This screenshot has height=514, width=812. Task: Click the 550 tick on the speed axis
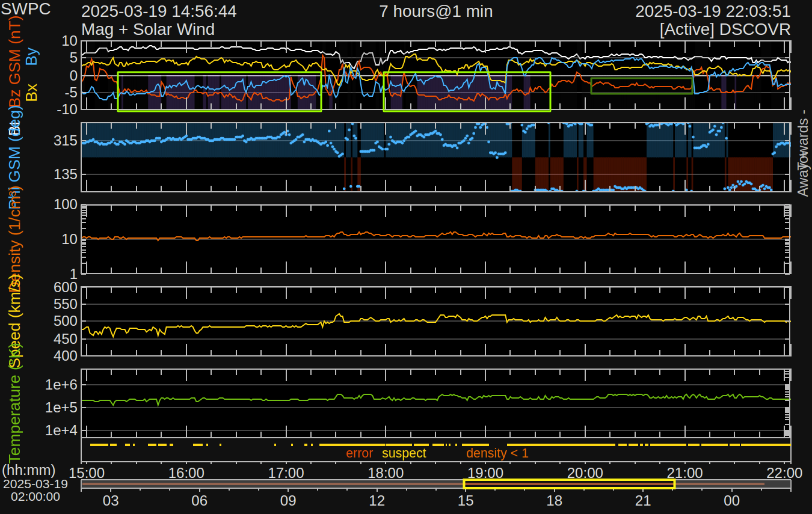point(66,304)
